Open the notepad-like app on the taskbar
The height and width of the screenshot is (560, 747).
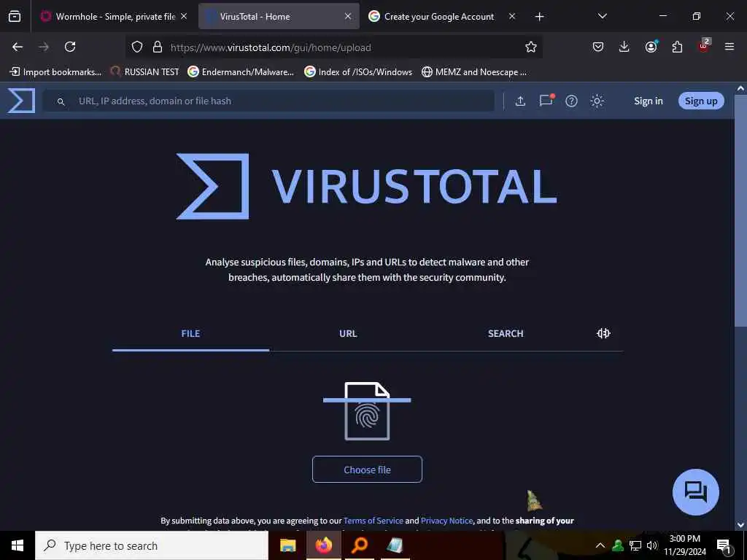395,545
